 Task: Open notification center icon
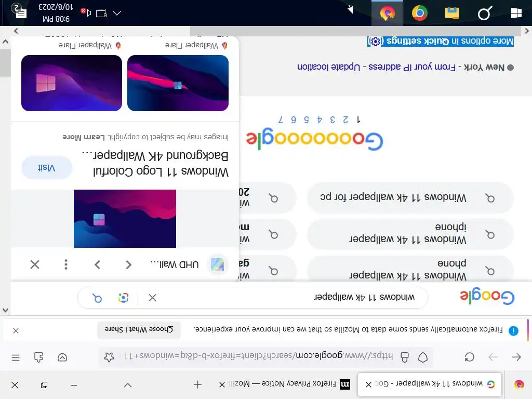[x=19, y=11]
